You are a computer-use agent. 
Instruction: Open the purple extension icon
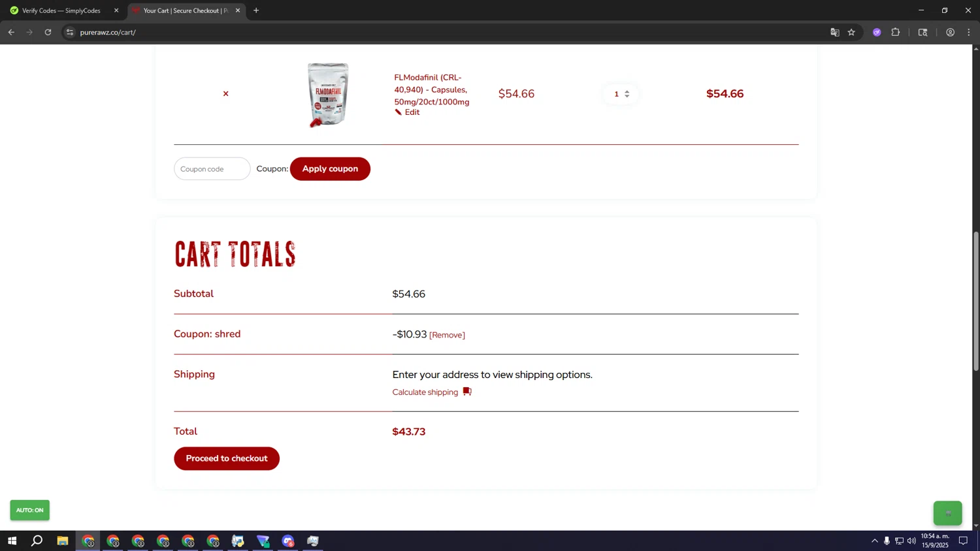point(877,32)
